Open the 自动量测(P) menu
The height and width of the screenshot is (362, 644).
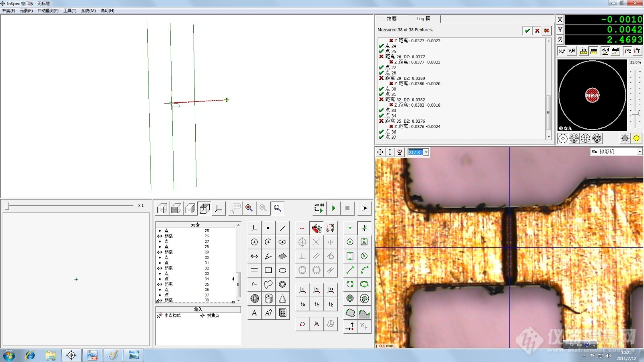coord(48,11)
